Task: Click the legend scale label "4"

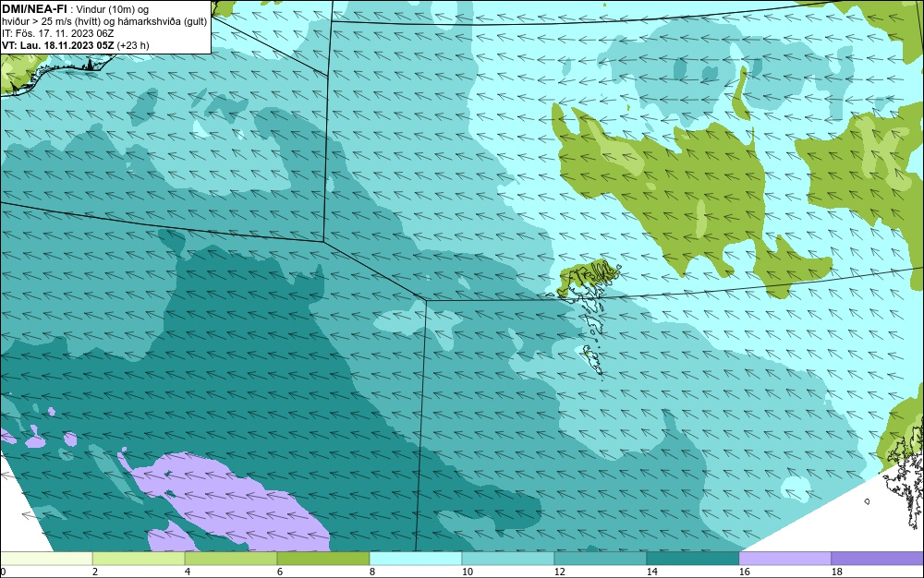Action: tap(188, 572)
